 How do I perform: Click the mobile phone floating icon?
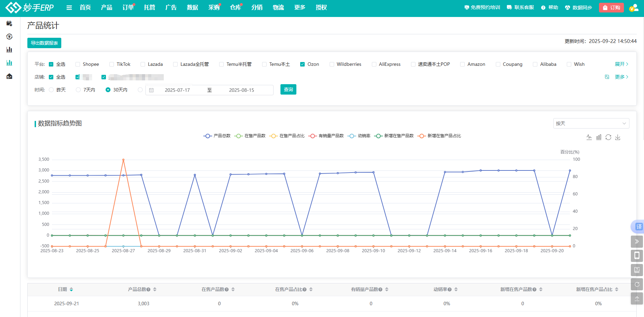pyautogui.click(x=637, y=256)
